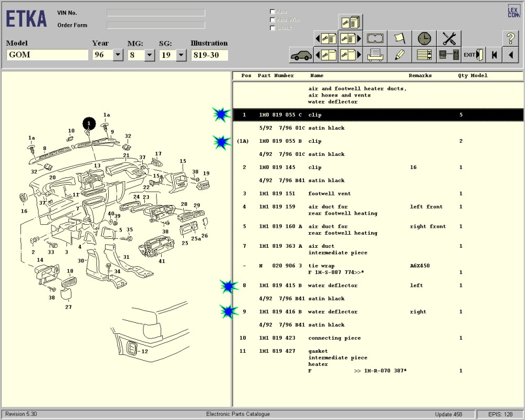Image resolution: width=525 pixels, height=420 pixels.
Task: Select the footwell vent row
Action: pos(378,194)
